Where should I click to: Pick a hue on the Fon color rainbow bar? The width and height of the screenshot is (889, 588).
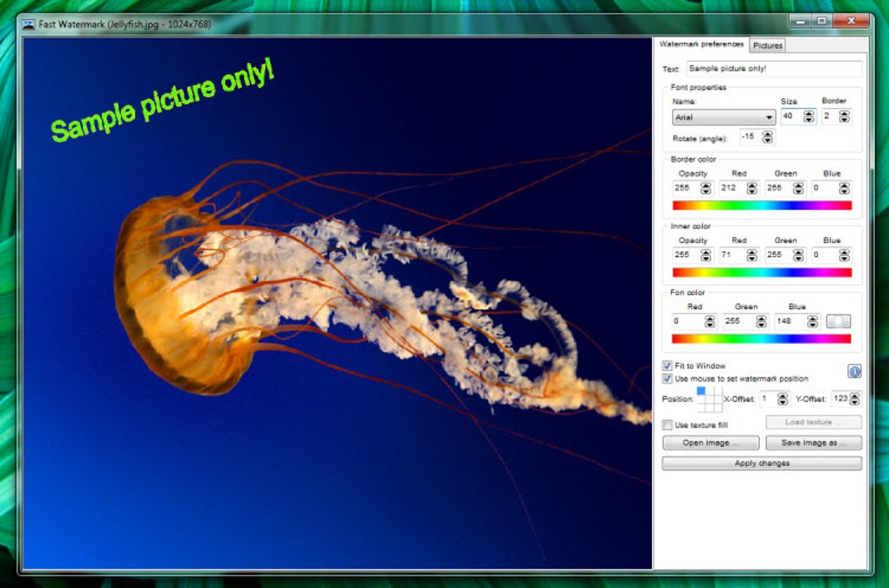point(762,339)
